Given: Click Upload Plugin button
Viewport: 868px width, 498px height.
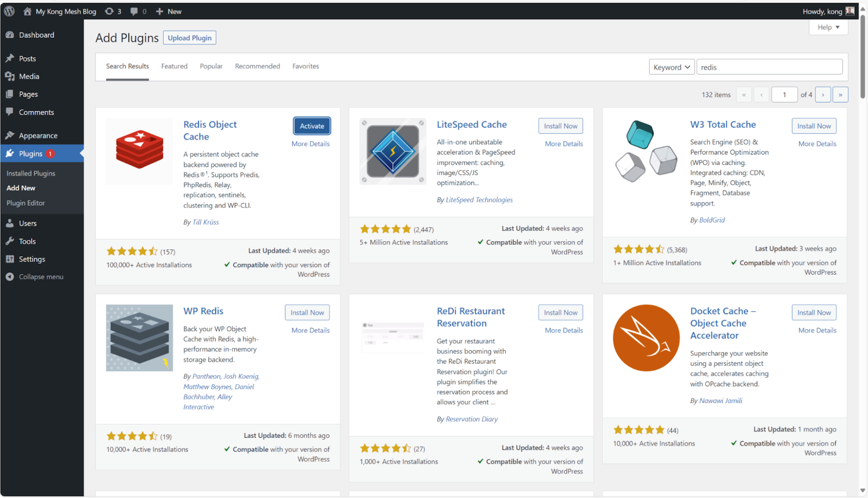Looking at the screenshot, I should [x=190, y=38].
